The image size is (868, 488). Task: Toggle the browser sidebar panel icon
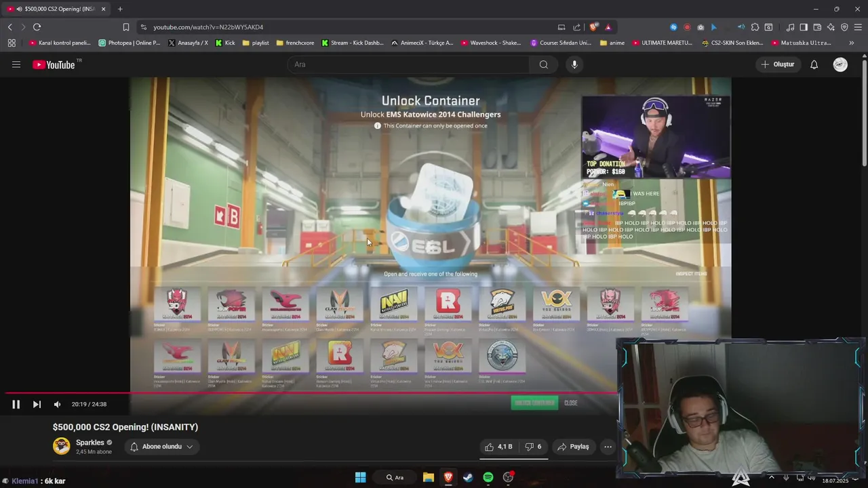click(x=804, y=27)
